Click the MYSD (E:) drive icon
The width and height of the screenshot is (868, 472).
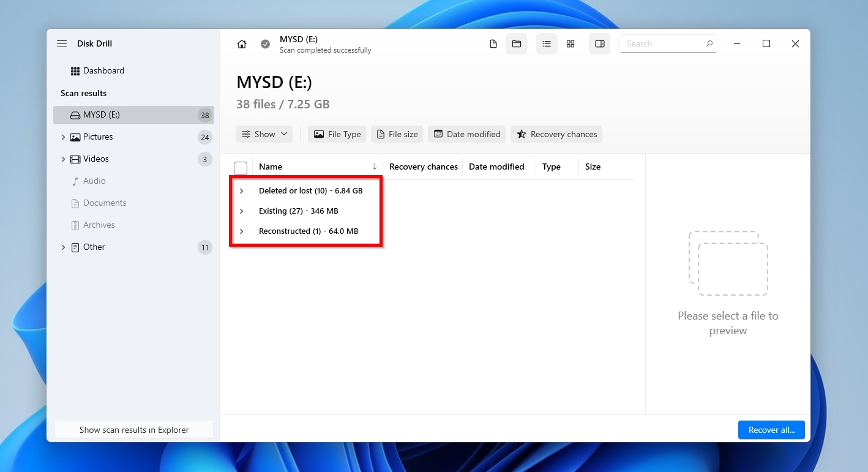coord(75,115)
